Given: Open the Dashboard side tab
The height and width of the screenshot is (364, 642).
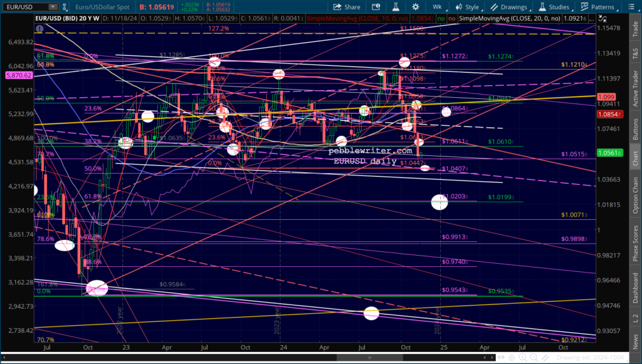Looking at the screenshot, I should 636,288.
